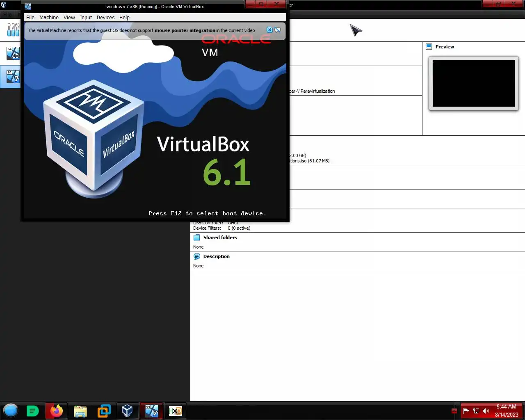Viewport: 525px width, 420px height.
Task: Maximize the VirtualBox Manager window
Action: 498,4
